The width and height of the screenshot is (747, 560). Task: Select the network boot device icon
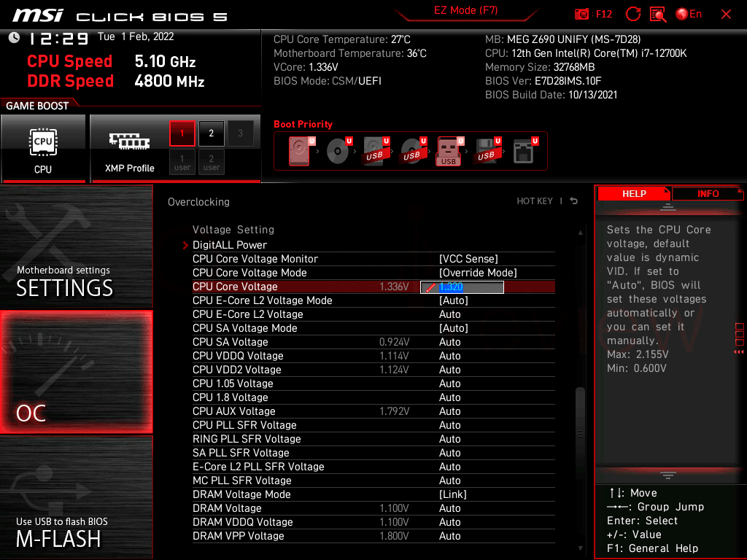pos(525,151)
